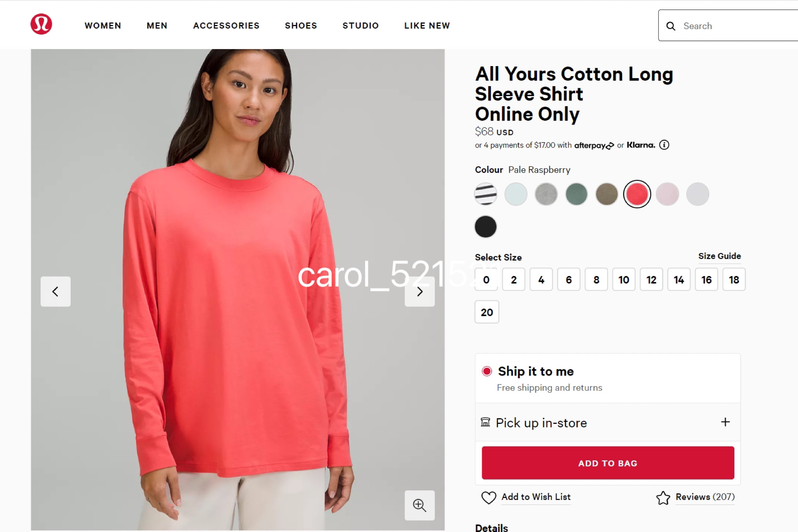
Task: Select the Ship it to me option
Action: (x=487, y=371)
